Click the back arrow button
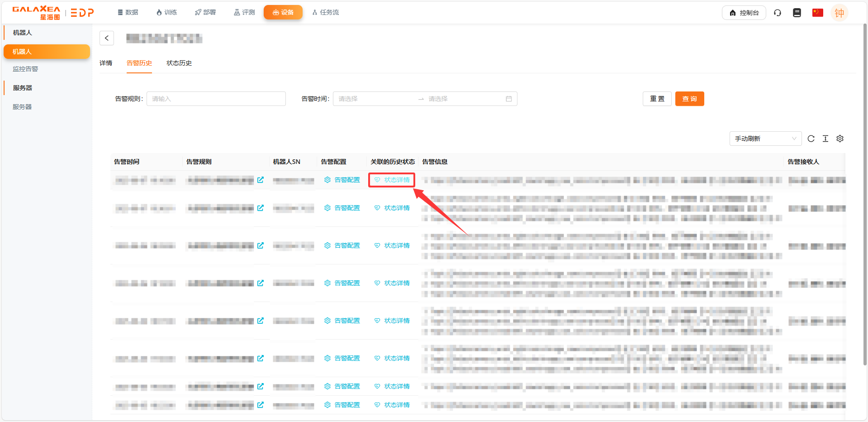The height and width of the screenshot is (422, 868). point(107,38)
